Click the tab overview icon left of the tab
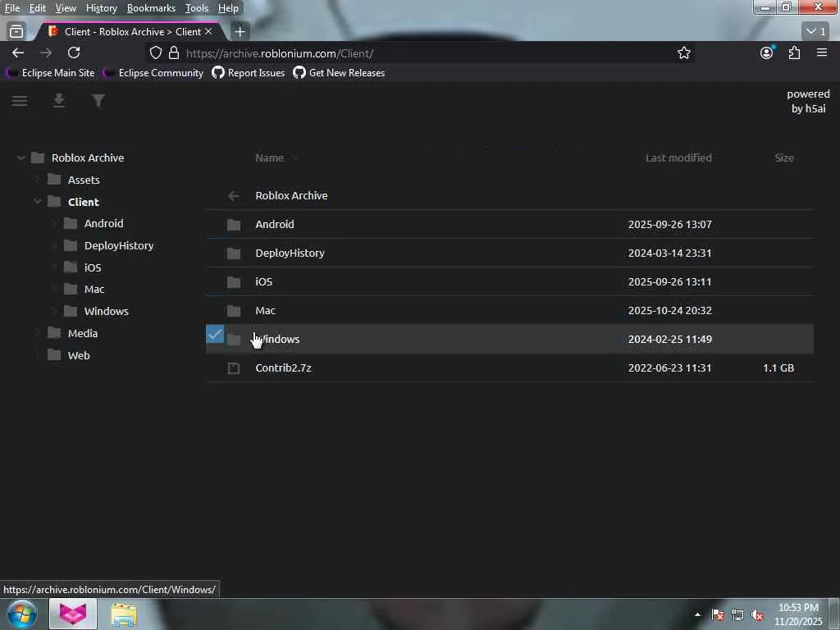 point(16,32)
